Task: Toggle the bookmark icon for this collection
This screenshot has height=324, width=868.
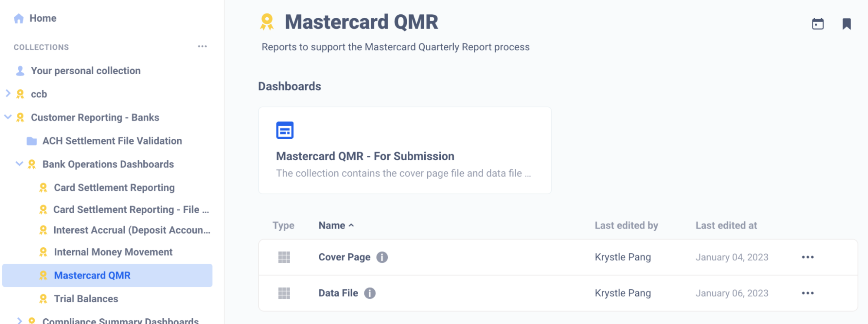Action: [x=846, y=24]
